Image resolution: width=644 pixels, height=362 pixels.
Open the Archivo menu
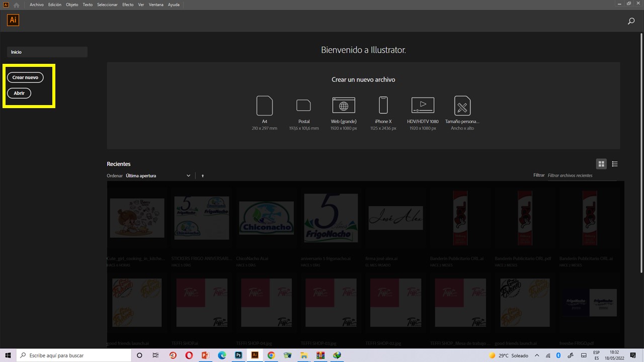coord(36,5)
